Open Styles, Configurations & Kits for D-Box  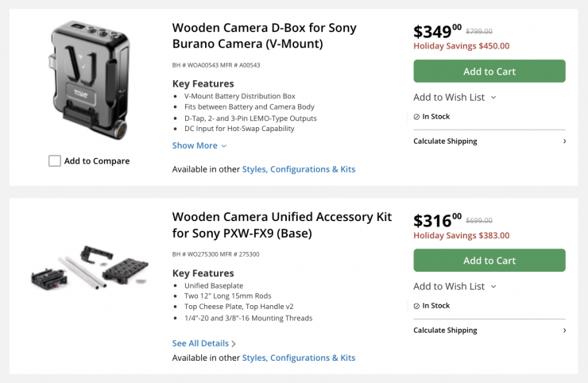click(299, 169)
